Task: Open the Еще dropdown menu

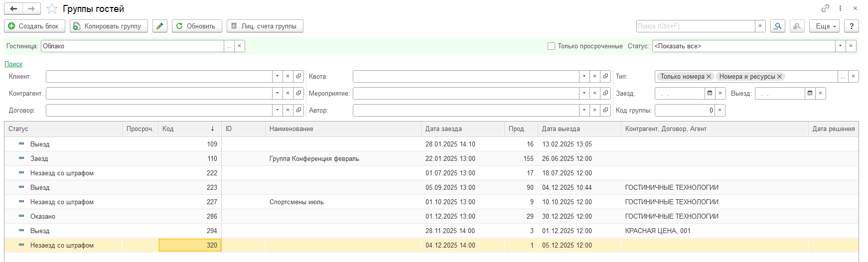Action: pos(825,26)
